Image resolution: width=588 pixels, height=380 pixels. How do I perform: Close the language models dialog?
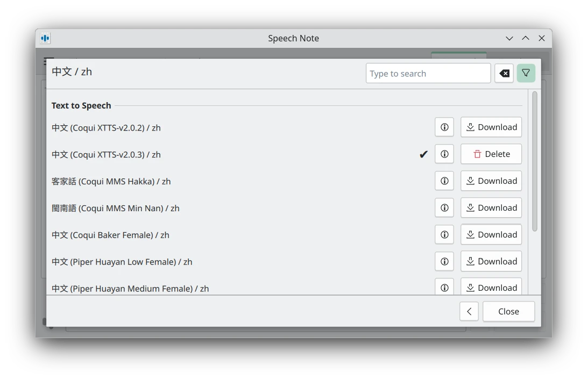click(508, 312)
